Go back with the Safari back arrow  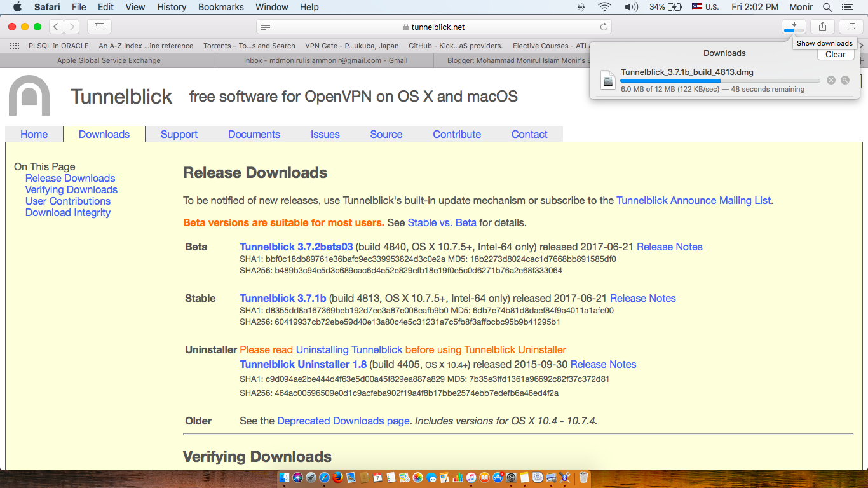(56, 27)
